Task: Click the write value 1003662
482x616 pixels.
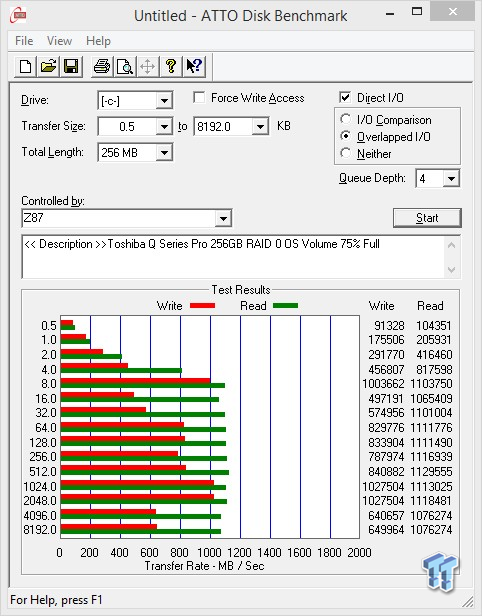Action: pyautogui.click(x=383, y=384)
